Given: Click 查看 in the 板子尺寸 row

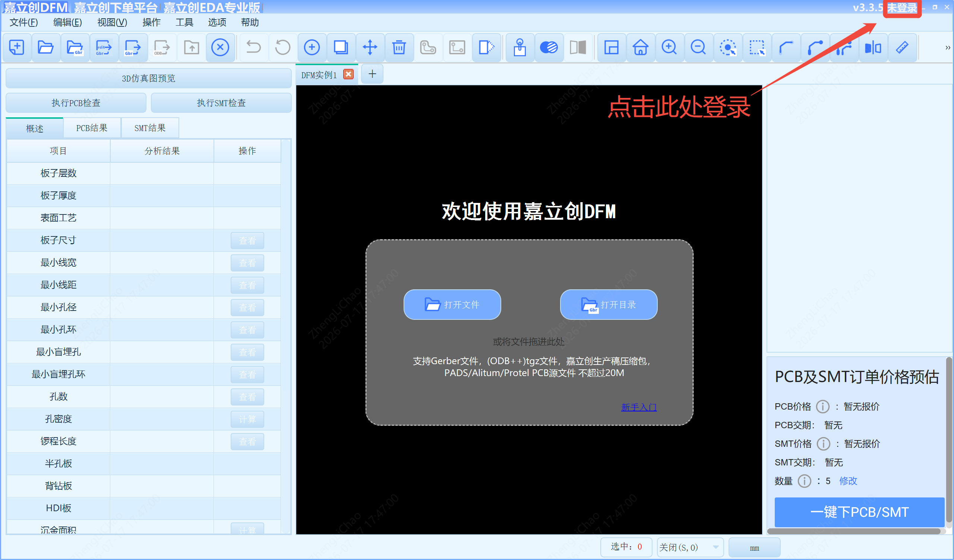Looking at the screenshot, I should 247,241.
